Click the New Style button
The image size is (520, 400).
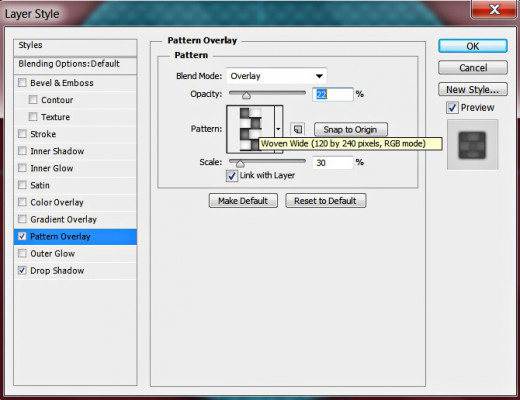click(473, 89)
